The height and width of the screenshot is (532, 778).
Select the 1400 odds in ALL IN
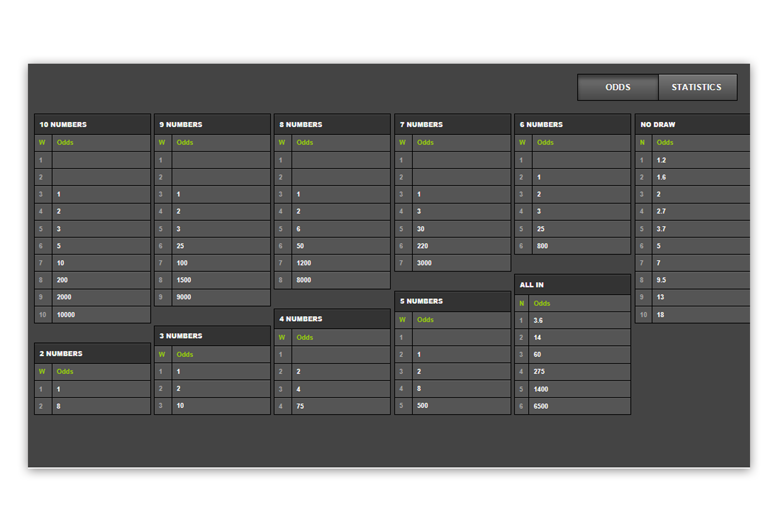click(580, 389)
